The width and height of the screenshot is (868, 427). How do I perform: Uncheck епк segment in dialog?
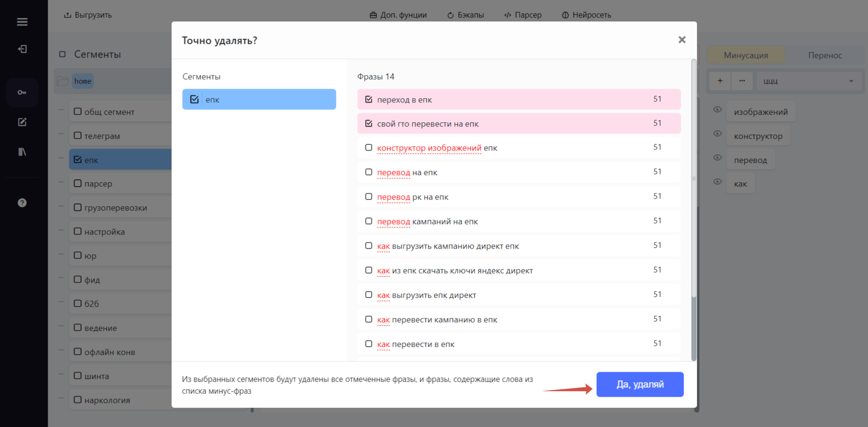(x=194, y=100)
